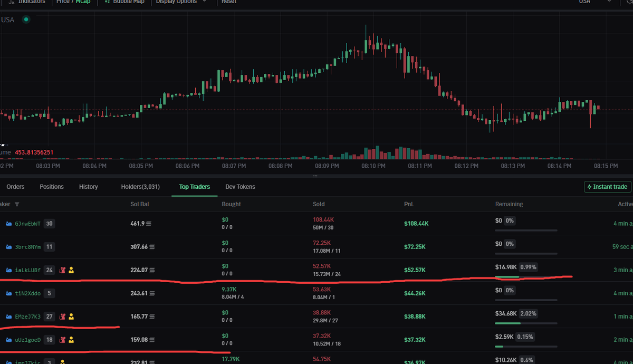
Task: Open wallet tiN2Xddo
Action: pos(28,293)
